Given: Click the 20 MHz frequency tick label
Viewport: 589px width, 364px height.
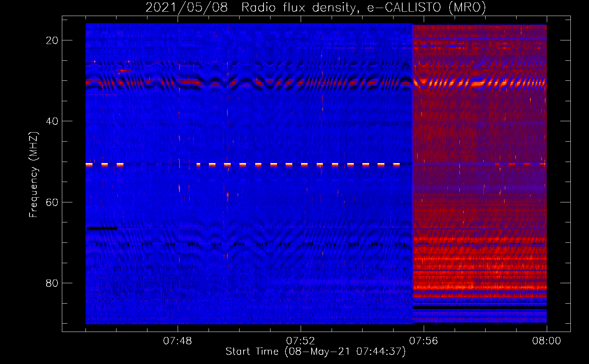Looking at the screenshot, I should point(52,40).
